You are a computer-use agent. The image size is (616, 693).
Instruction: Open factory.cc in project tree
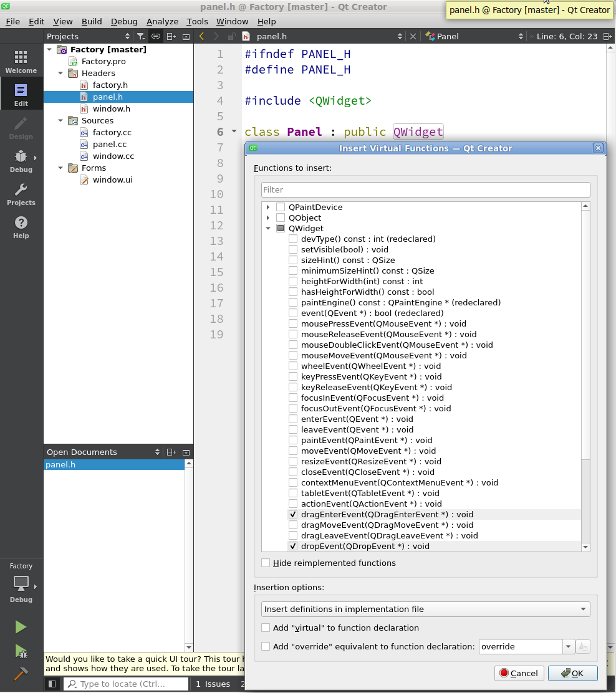tap(112, 132)
